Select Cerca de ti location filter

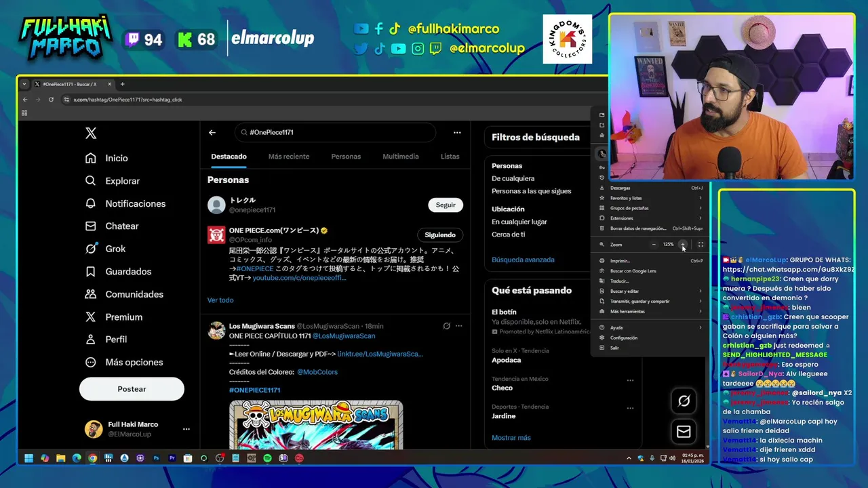(x=509, y=235)
